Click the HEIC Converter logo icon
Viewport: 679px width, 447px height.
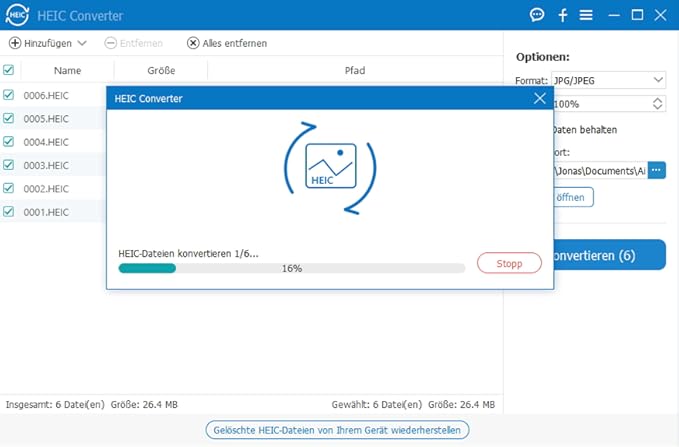pyautogui.click(x=17, y=15)
